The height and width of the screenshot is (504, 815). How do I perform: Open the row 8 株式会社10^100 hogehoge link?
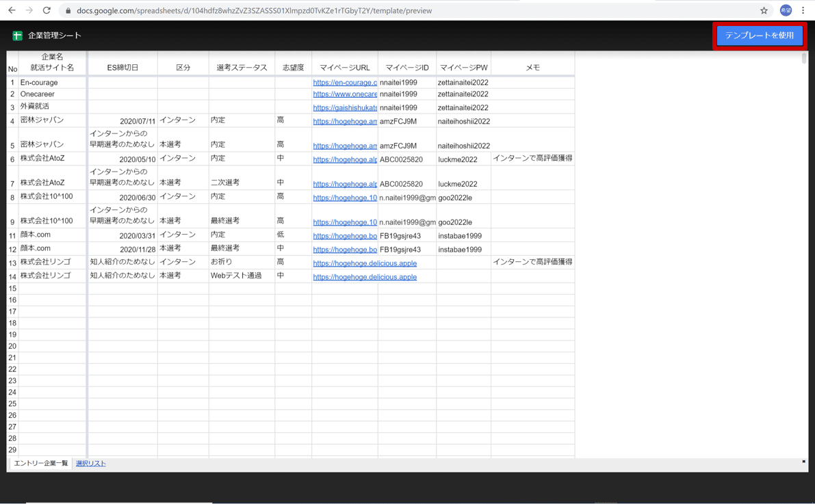[345, 198]
